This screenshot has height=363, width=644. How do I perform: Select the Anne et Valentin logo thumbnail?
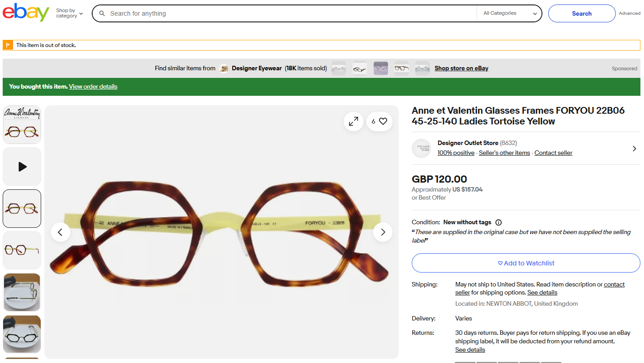tap(22, 125)
